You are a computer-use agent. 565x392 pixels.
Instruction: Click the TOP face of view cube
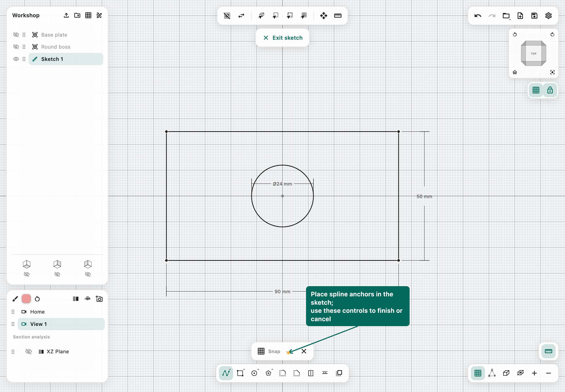coord(534,54)
